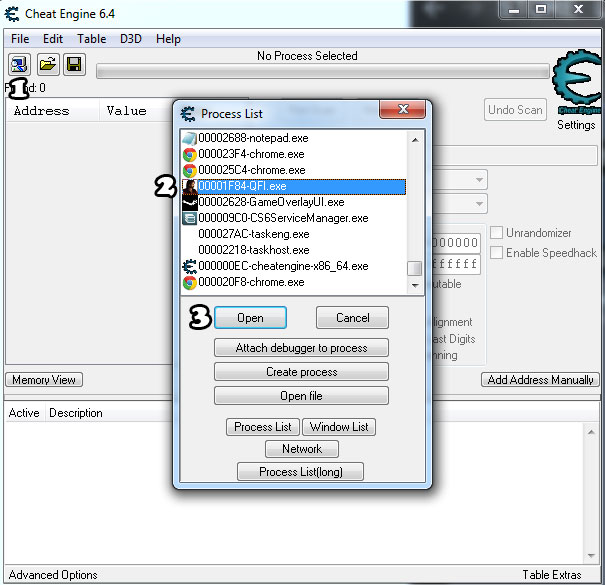Click the open process computer icon
The height and width of the screenshot is (585, 605).
tap(19, 64)
